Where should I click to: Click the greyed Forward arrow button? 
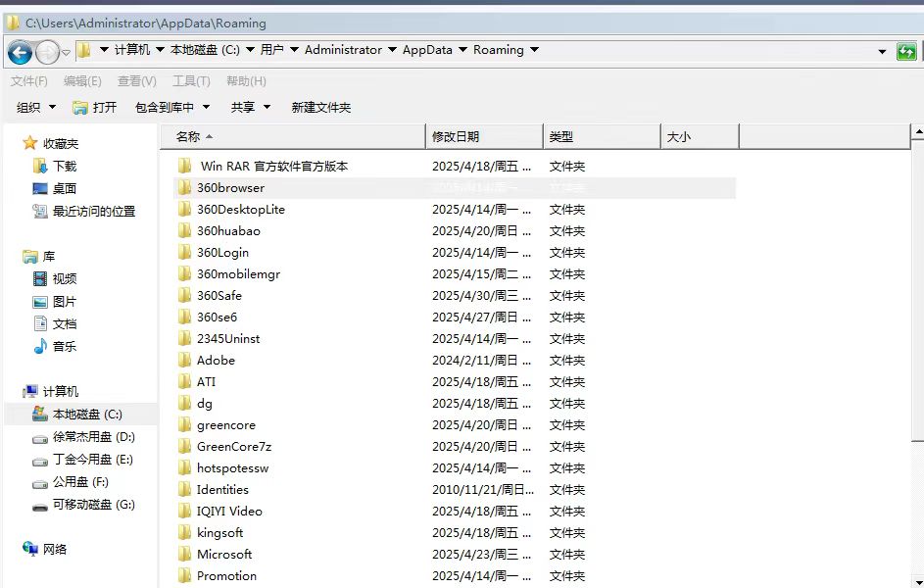click(x=47, y=53)
